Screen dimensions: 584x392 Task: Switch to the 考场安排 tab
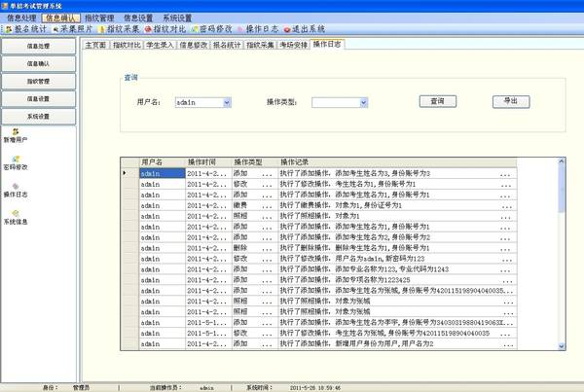click(x=293, y=45)
